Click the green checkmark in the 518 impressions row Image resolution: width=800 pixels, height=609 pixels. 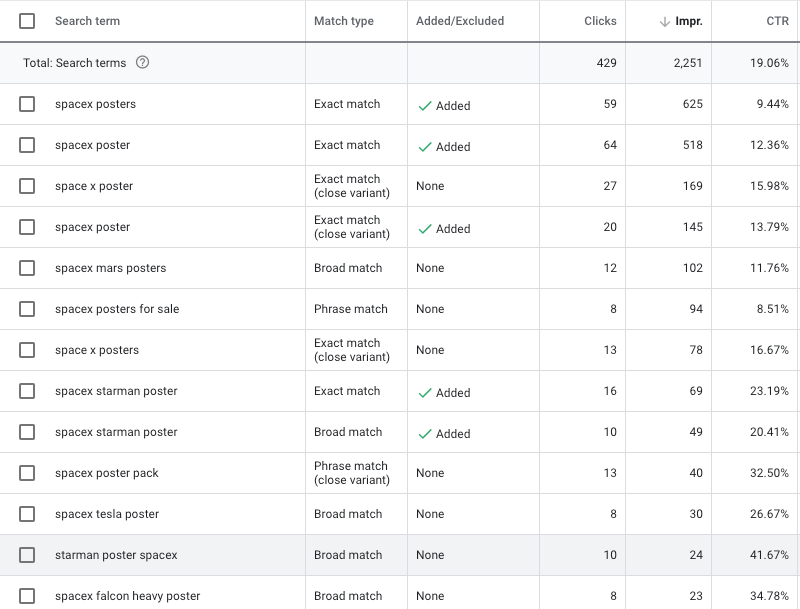point(424,147)
